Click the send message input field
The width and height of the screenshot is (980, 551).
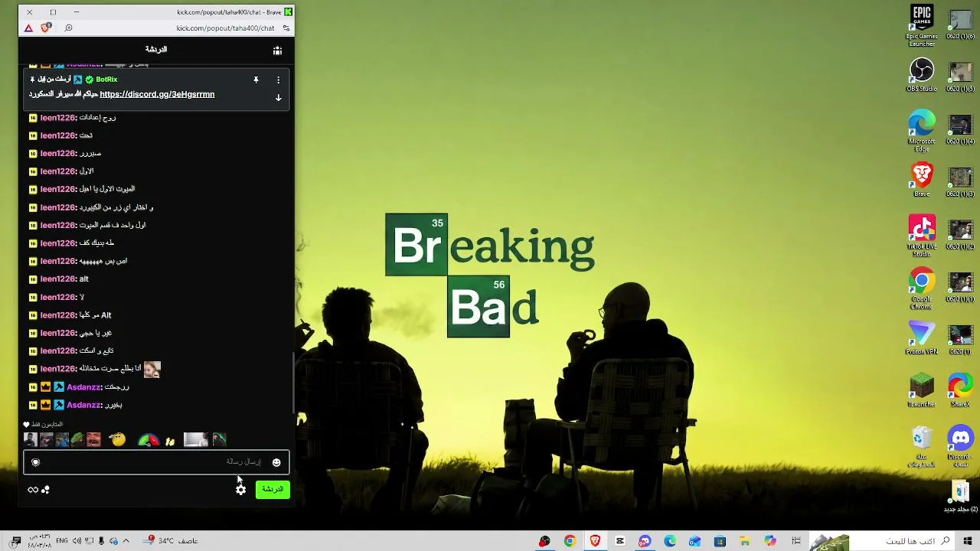[156, 462]
